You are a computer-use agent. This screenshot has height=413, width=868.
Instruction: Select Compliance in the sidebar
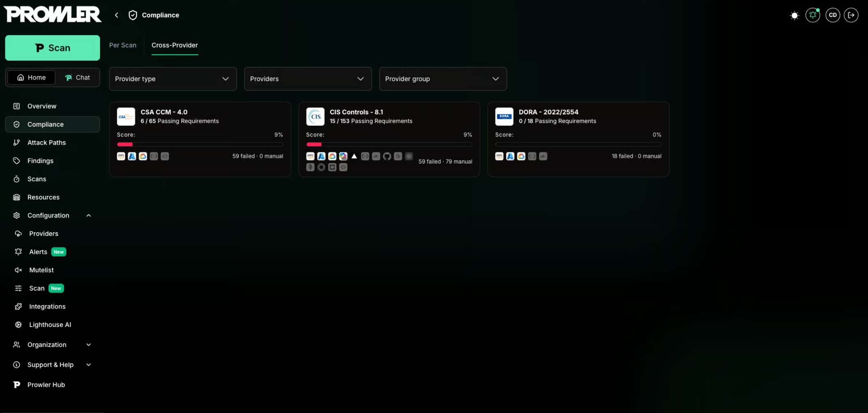click(x=53, y=124)
